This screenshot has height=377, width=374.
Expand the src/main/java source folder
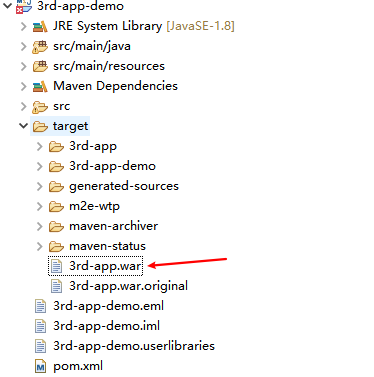point(23,46)
